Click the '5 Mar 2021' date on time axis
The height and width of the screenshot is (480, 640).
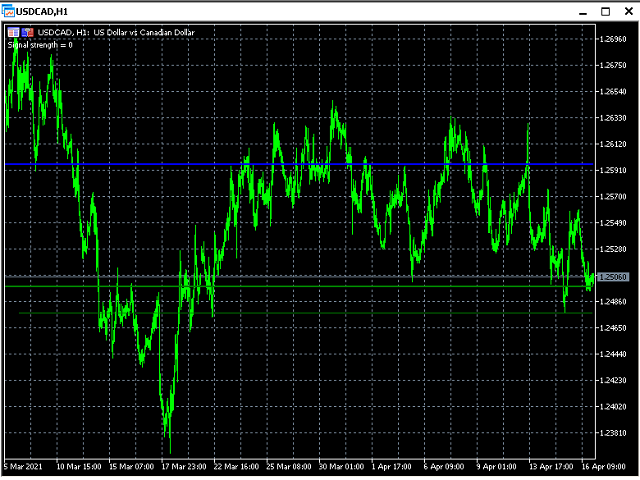pyautogui.click(x=23, y=466)
